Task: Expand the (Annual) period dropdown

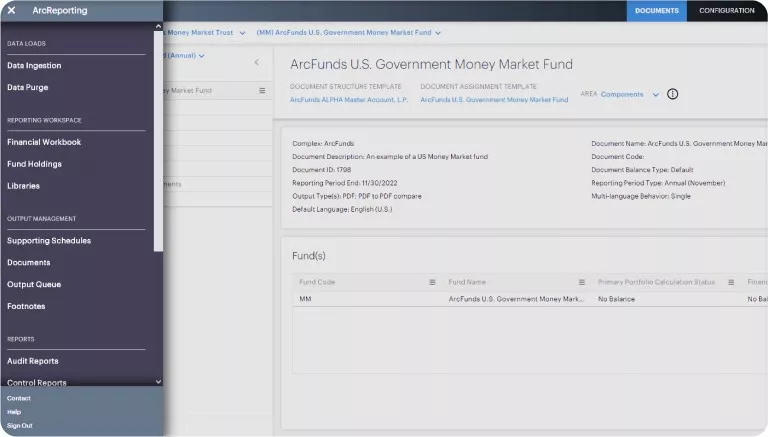Action: click(x=202, y=55)
